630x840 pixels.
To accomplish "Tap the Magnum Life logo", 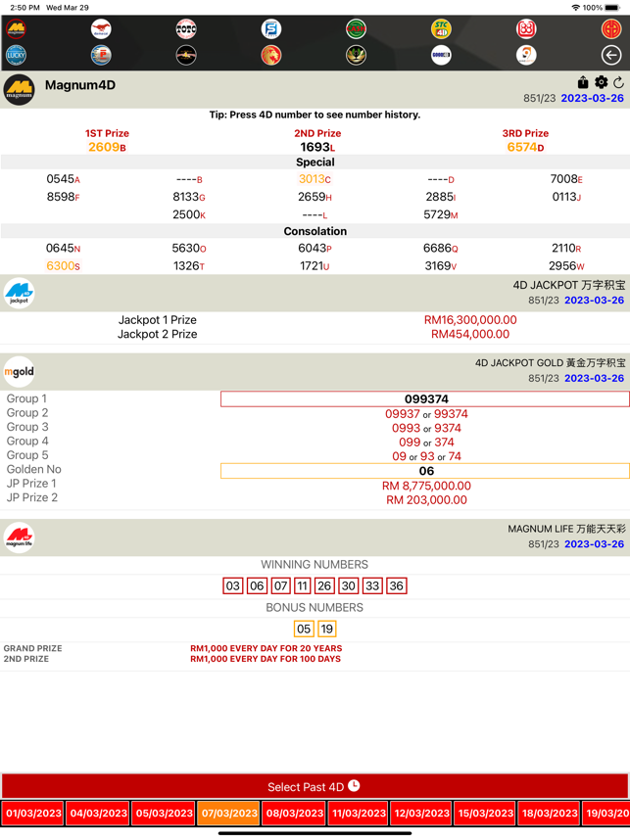I will (20, 537).
